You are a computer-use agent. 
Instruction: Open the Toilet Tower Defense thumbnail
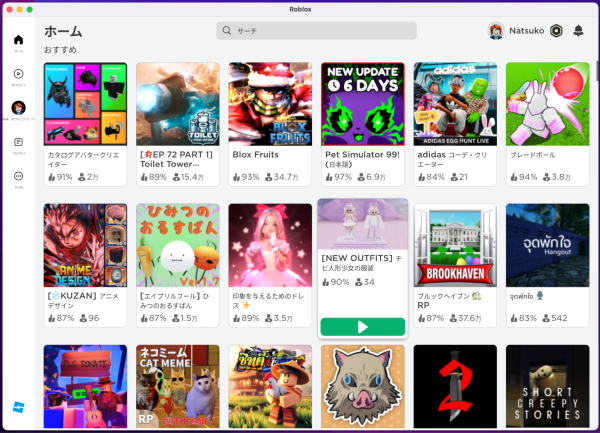click(x=178, y=104)
